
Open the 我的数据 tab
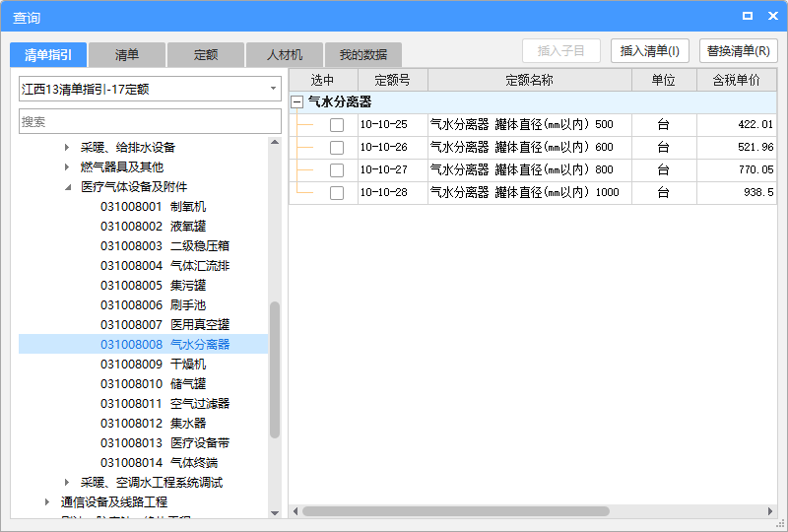363,55
